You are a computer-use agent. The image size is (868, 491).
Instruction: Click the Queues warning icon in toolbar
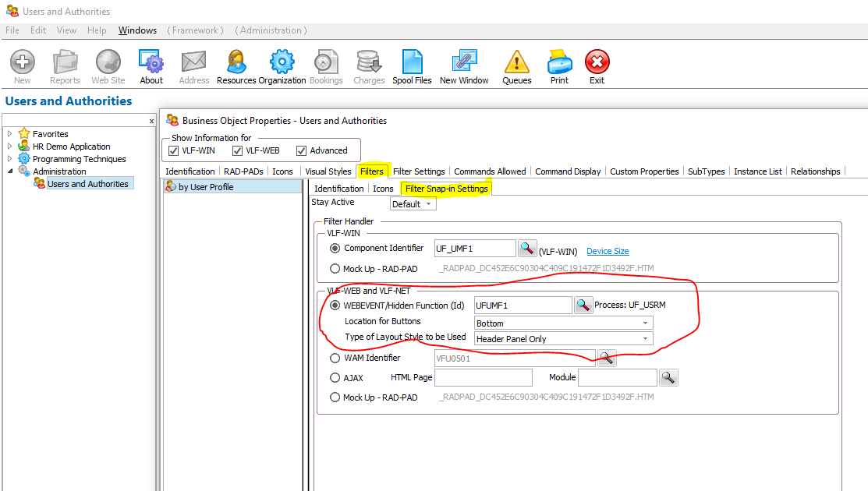click(x=516, y=63)
